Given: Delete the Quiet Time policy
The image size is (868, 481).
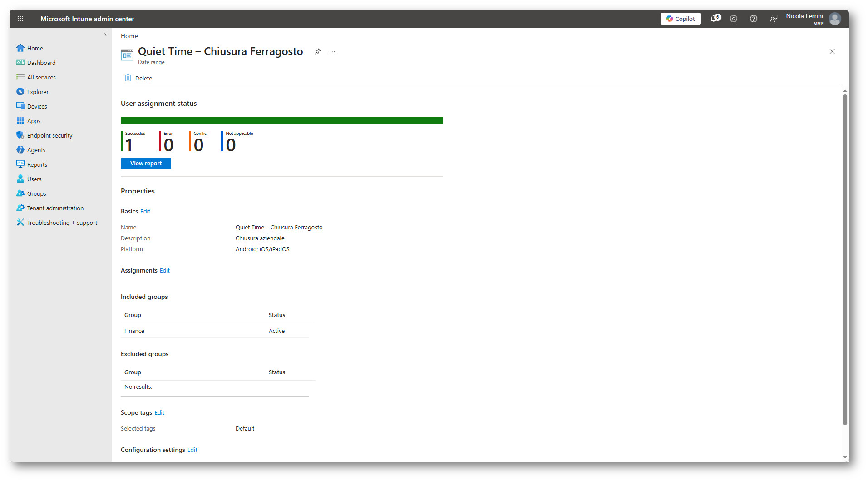Looking at the screenshot, I should click(x=138, y=78).
